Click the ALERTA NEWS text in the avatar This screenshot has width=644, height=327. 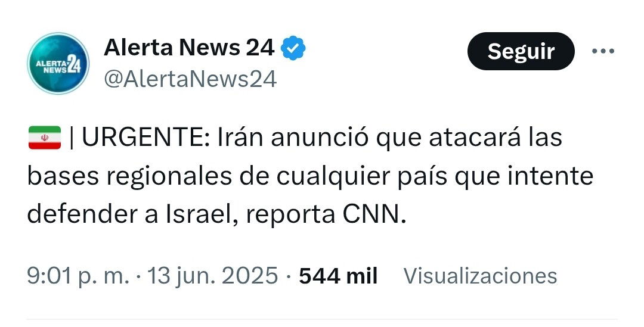(x=51, y=67)
